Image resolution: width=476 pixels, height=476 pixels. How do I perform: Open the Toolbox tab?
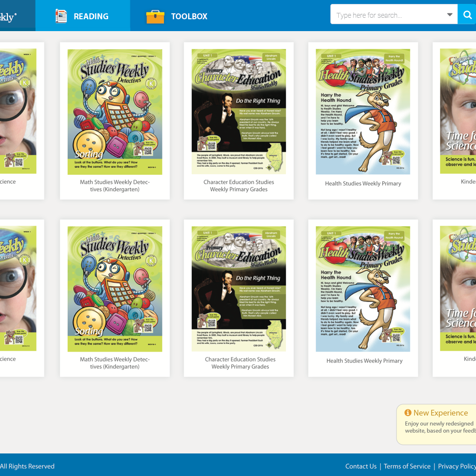[x=177, y=15]
